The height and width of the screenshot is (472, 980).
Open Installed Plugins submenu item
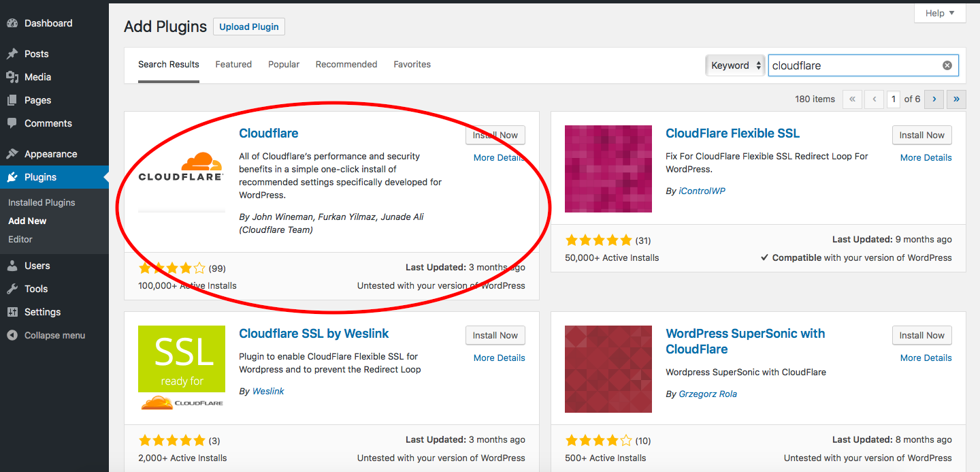click(x=42, y=202)
